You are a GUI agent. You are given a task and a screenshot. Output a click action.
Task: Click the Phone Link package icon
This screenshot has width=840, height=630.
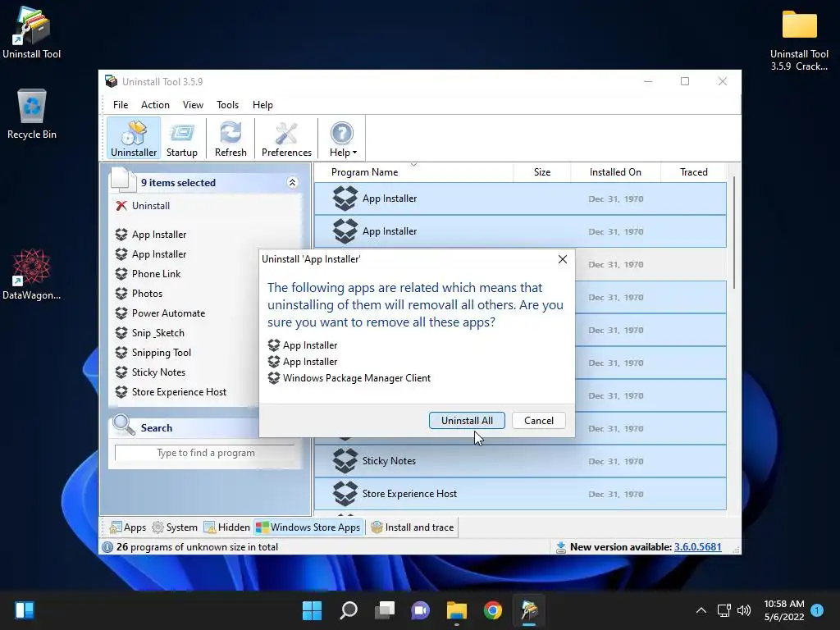(121, 274)
